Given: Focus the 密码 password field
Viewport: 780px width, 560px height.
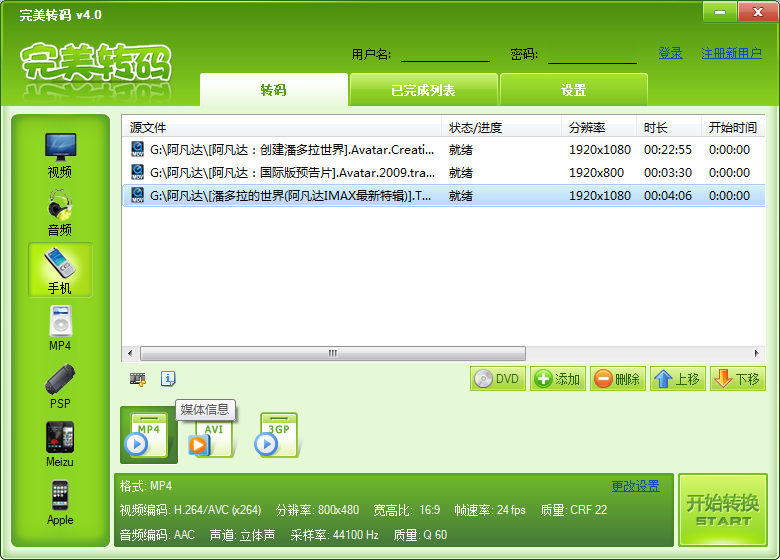Looking at the screenshot, I should (592, 54).
